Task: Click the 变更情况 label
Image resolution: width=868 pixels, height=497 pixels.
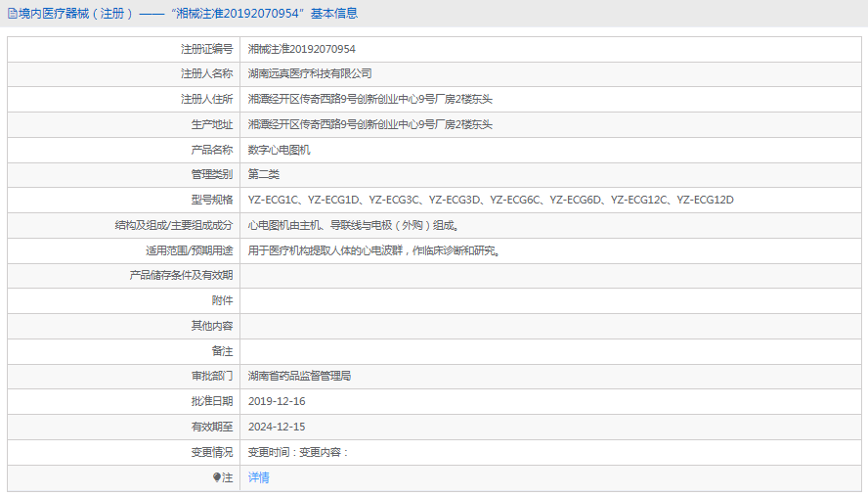Action: point(212,453)
